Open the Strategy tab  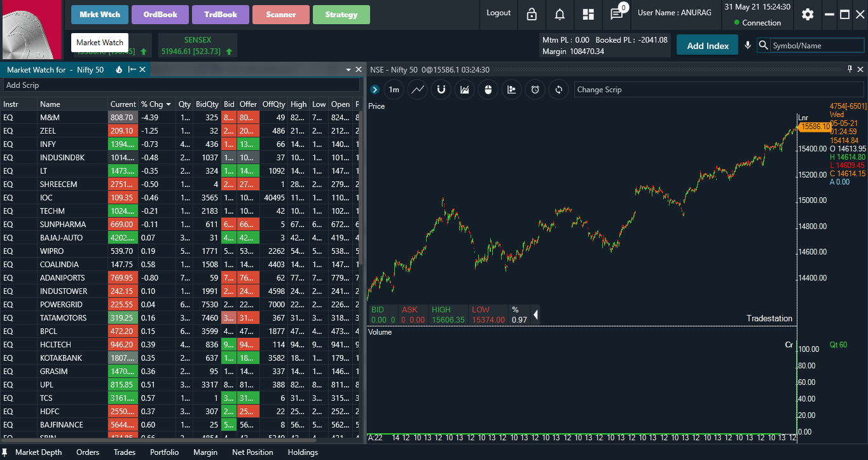pos(341,15)
